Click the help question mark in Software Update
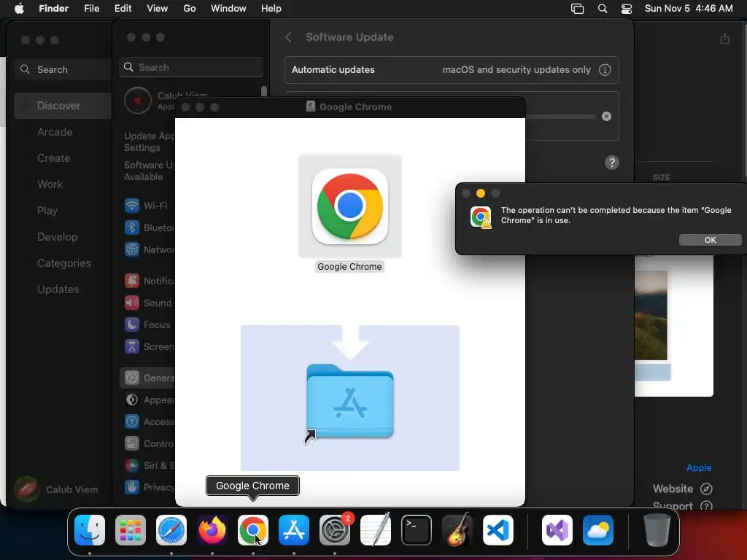Screen dimensions: 747x560 pos(612,163)
